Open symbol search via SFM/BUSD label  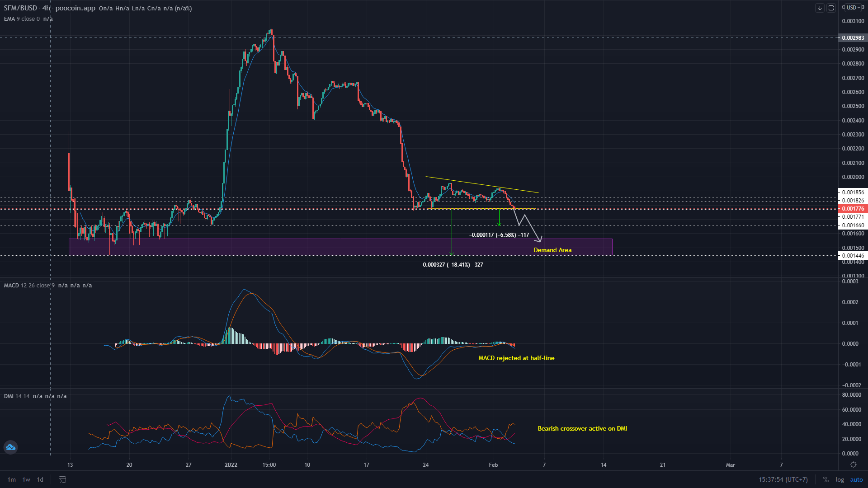pyautogui.click(x=20, y=8)
